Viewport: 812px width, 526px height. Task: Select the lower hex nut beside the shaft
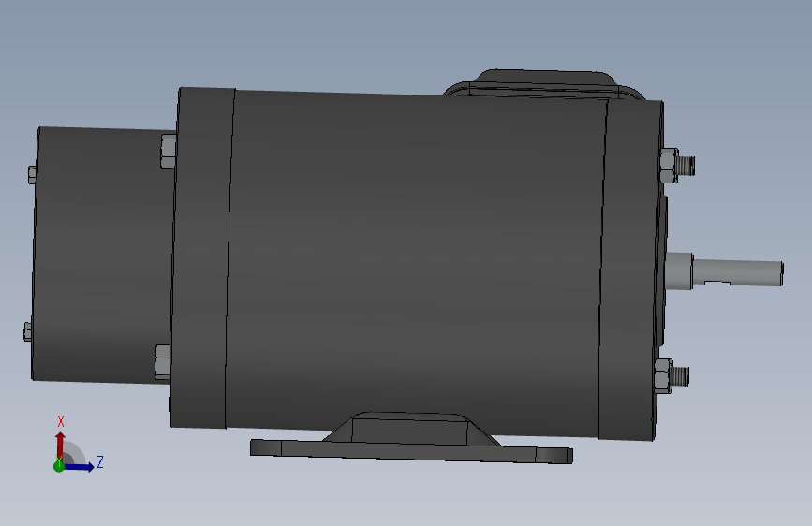(662, 376)
